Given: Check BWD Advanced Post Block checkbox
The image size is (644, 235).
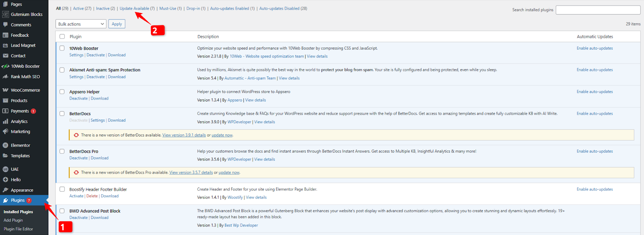Looking at the screenshot, I should pyautogui.click(x=62, y=211).
